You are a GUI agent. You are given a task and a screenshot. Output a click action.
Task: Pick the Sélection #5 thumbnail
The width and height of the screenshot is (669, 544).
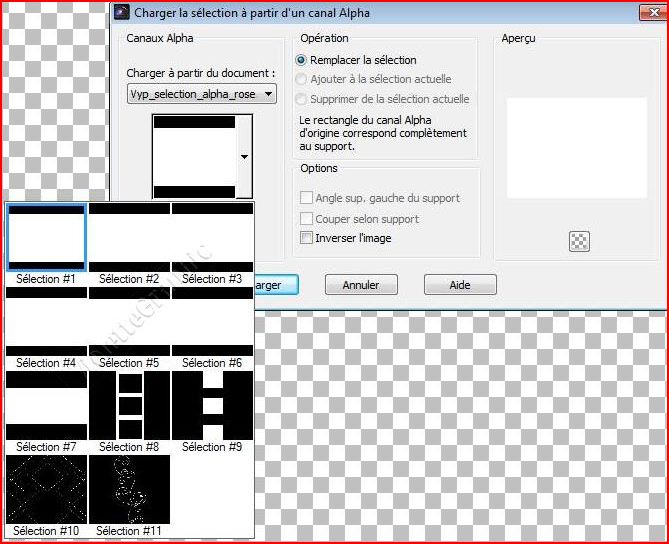pyautogui.click(x=129, y=321)
